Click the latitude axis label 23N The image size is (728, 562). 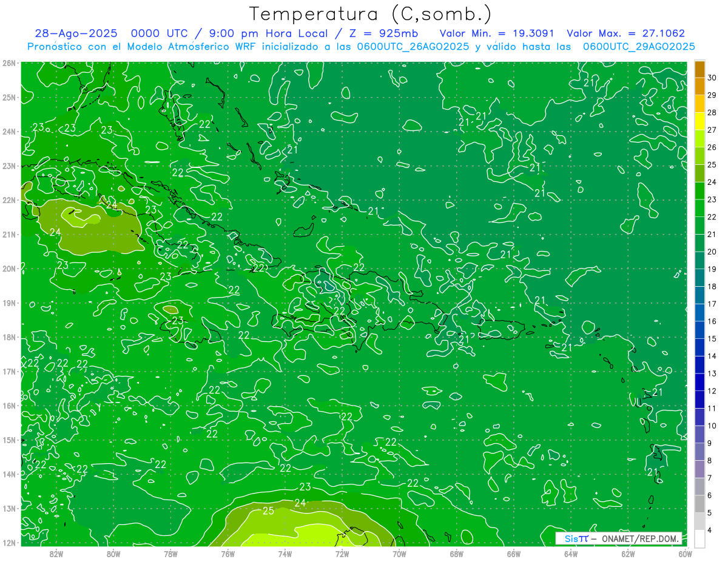(9, 166)
